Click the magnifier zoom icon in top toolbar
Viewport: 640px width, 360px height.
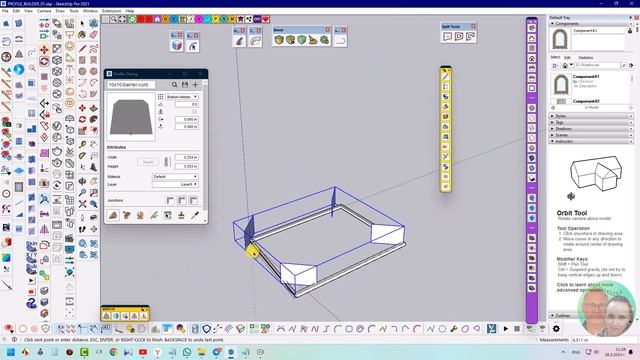tap(114, 19)
